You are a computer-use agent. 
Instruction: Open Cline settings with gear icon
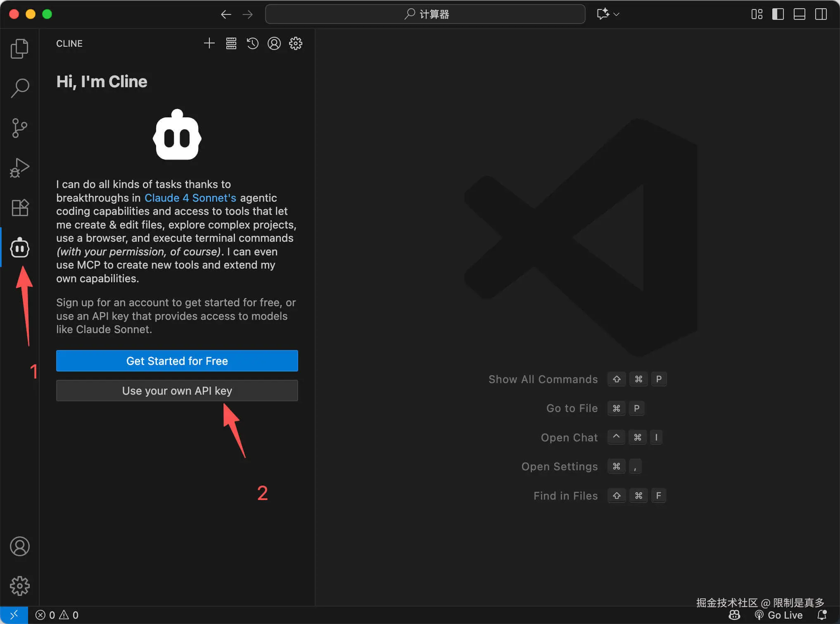[295, 43]
